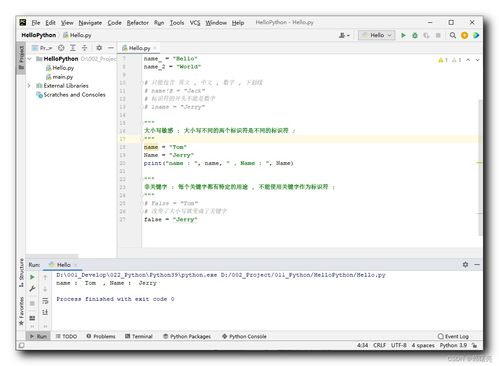Click the Run panel stop icon

click(32, 303)
